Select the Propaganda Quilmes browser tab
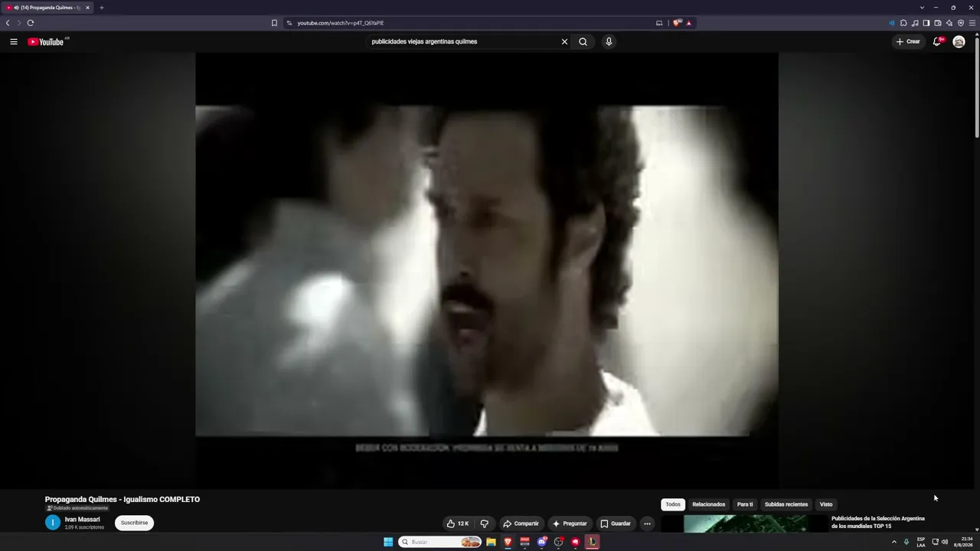This screenshot has height=551, width=980. pyautogui.click(x=47, y=8)
